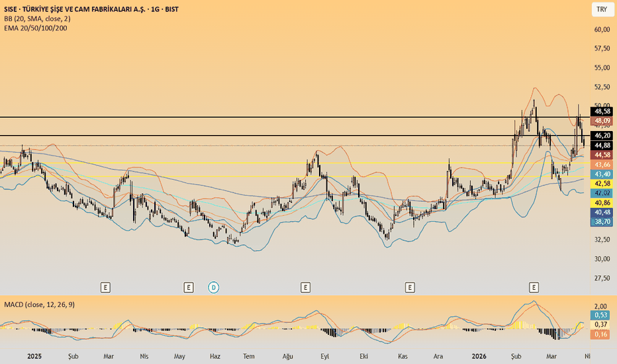Click the 2,00 MACD axis tick
This screenshot has width=617, height=364.
(600, 306)
